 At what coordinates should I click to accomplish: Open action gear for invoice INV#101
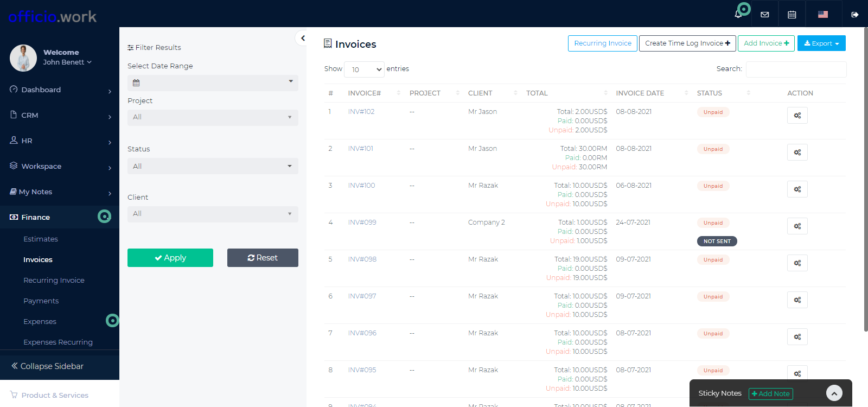tap(797, 152)
